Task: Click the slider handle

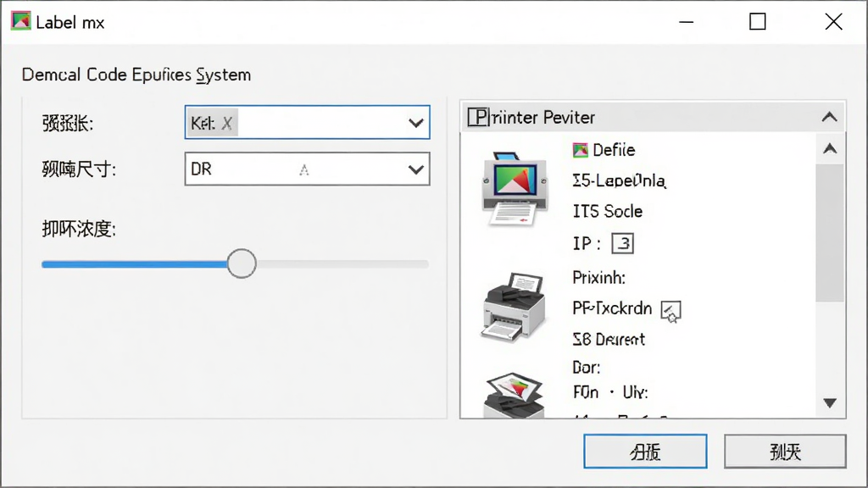Action: pos(242,263)
